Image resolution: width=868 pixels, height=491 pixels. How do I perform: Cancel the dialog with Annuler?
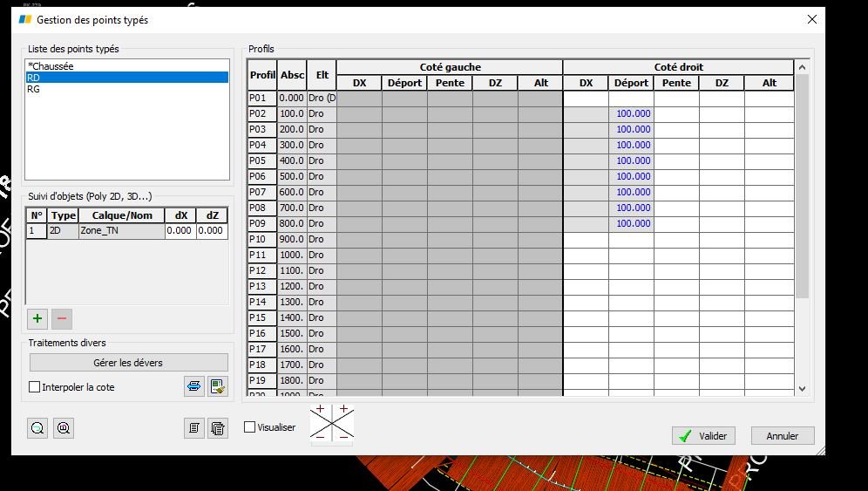click(783, 436)
